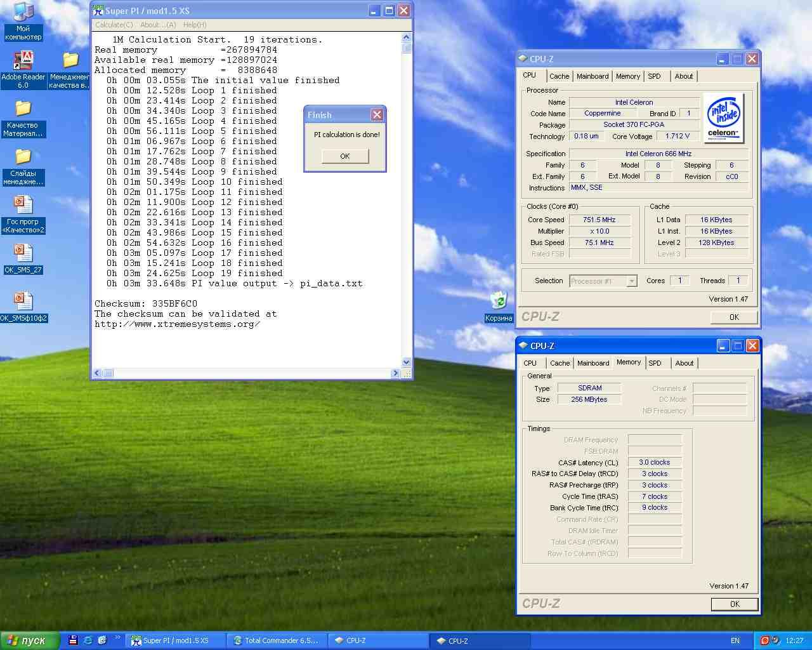Click the Package value Socket 370 FC-PGA

coord(634,124)
